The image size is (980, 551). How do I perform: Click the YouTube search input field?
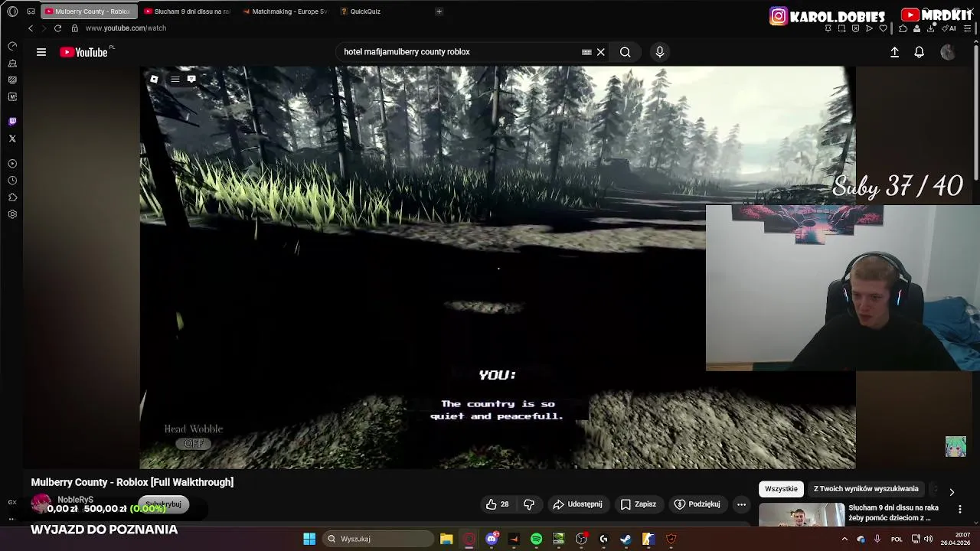459,52
